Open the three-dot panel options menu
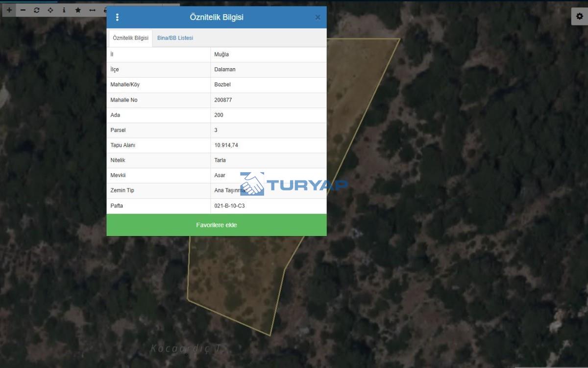This screenshot has width=588, height=368. pos(117,17)
